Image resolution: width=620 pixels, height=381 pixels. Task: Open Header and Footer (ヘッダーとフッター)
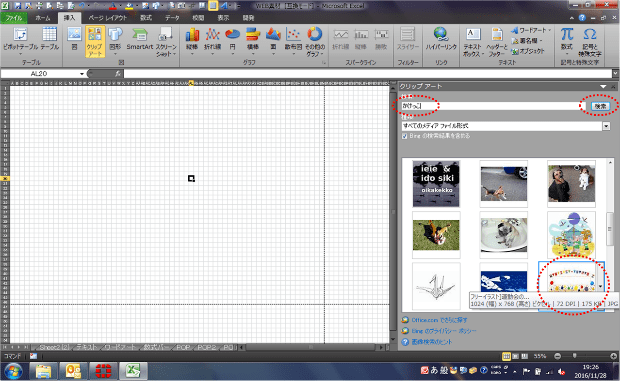click(x=497, y=42)
